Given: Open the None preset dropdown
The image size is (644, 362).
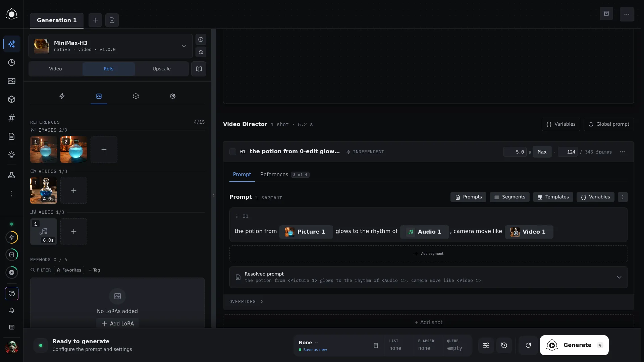Looking at the screenshot, I should coord(308,343).
